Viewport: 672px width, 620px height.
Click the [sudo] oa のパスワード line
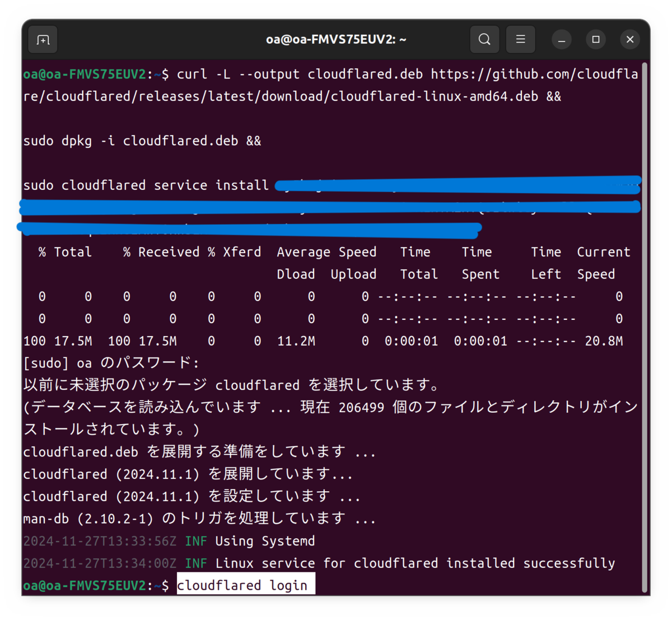tap(111, 363)
